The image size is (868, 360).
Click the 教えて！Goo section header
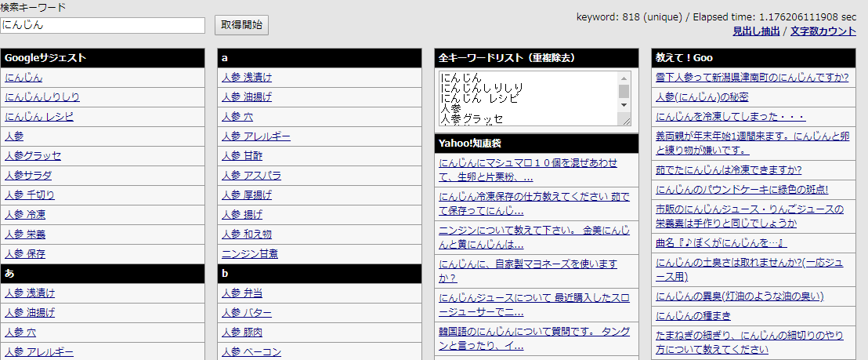pos(754,57)
